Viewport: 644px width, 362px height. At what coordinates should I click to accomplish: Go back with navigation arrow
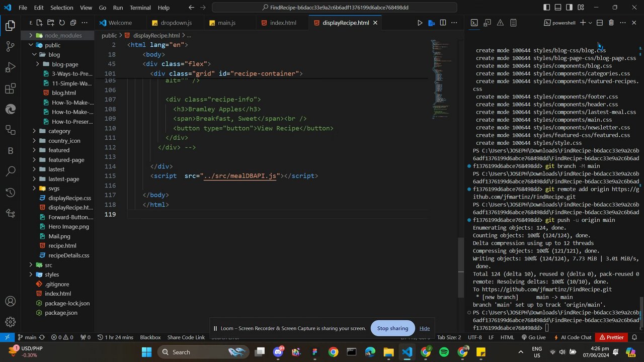click(x=191, y=8)
